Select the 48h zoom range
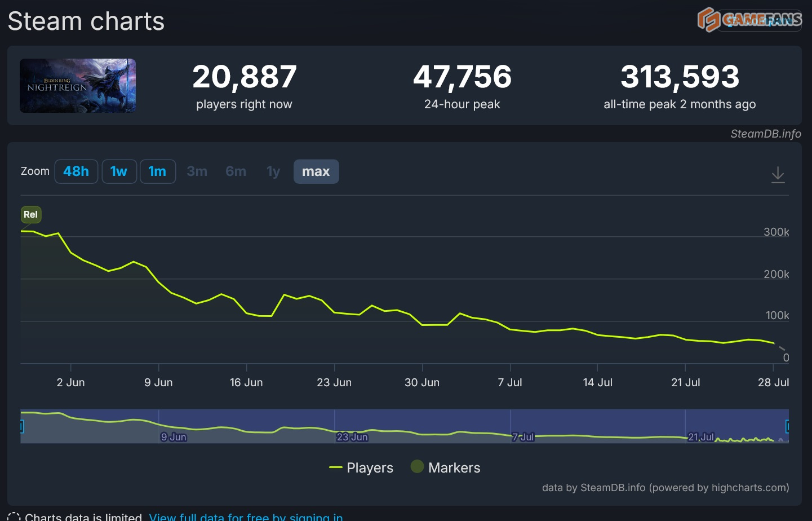Viewport: 812px width, 521px height. 76,171
